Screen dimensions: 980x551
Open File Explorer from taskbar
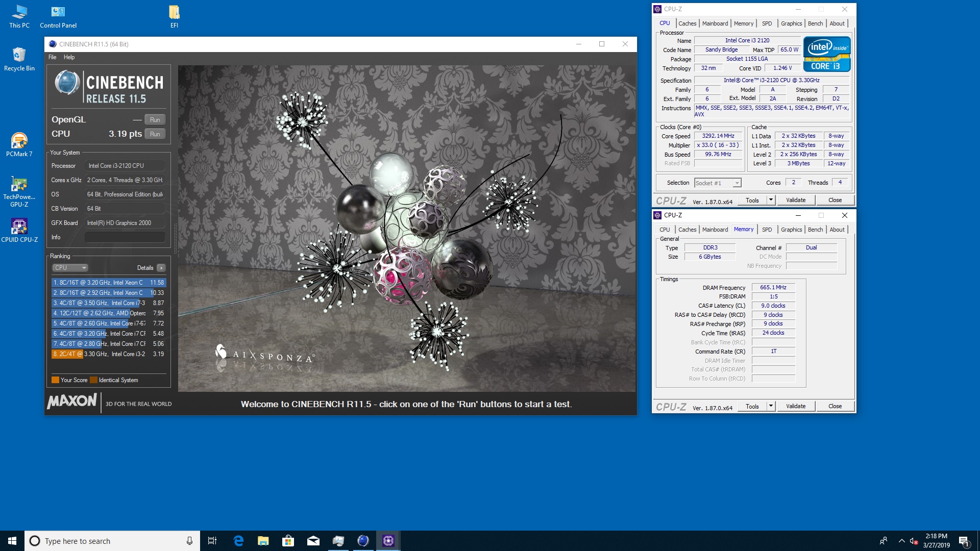point(263,541)
